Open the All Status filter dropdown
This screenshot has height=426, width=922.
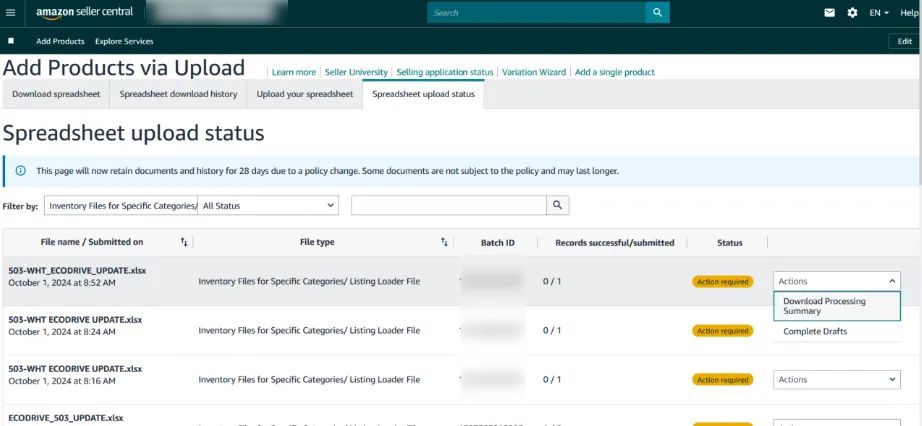[x=268, y=205]
